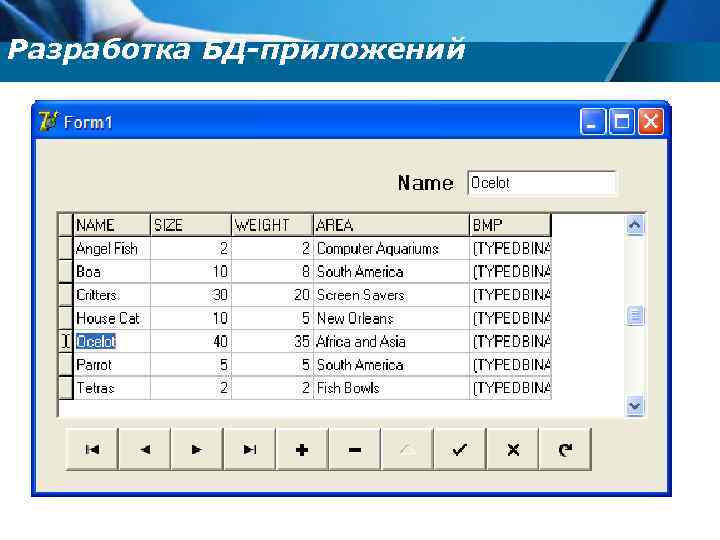This screenshot has height=540, width=720.
Task: Click row indicator beside Angel Fish
Action: point(66,248)
